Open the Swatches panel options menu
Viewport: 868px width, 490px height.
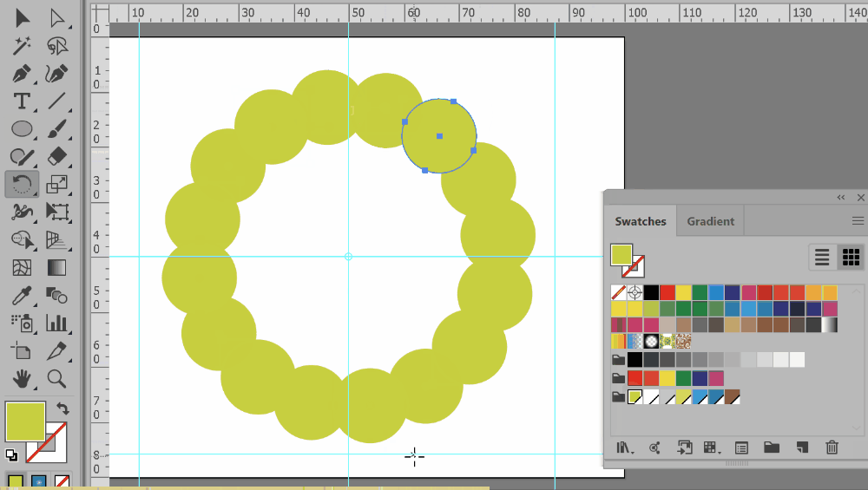tap(858, 221)
